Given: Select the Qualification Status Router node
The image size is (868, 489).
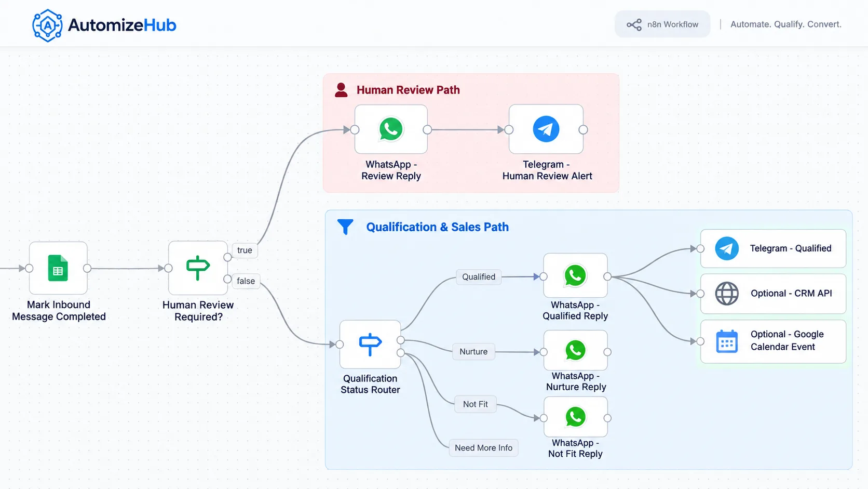Looking at the screenshot, I should (x=370, y=344).
